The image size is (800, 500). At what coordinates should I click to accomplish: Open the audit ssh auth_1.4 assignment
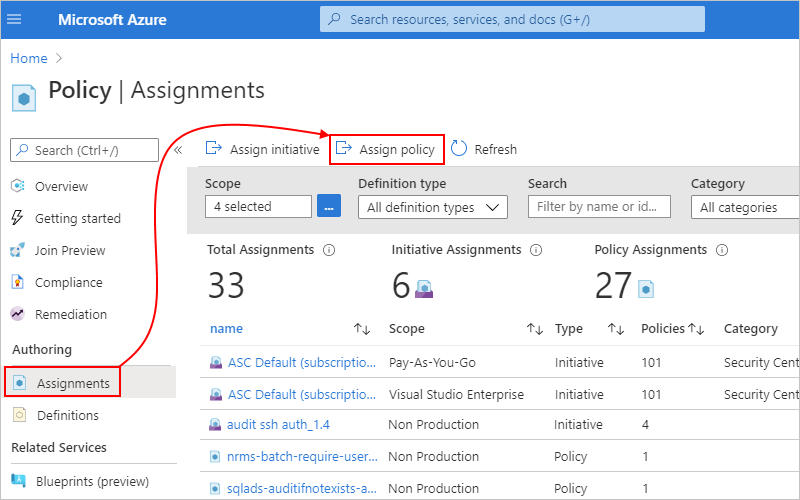278,424
